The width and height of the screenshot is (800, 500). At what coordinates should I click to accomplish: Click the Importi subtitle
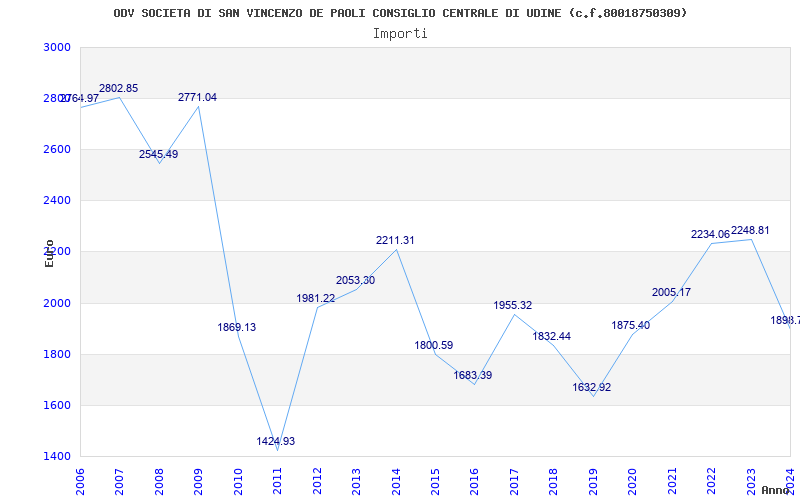400,34
